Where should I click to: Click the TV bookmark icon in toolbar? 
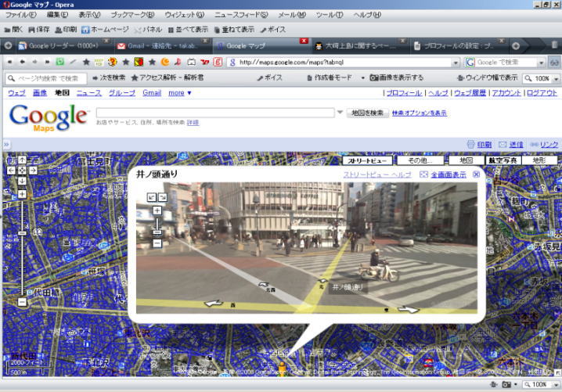[192, 62]
